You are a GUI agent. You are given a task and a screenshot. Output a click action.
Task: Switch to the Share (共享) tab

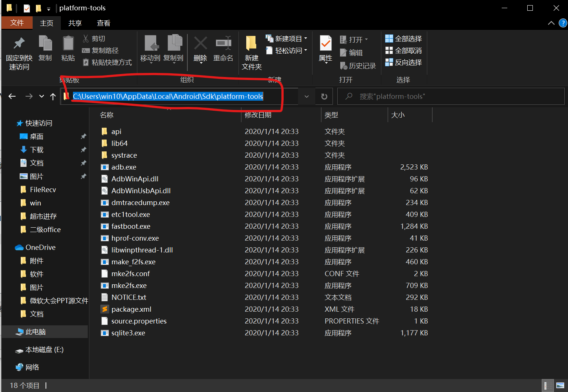[75, 23]
